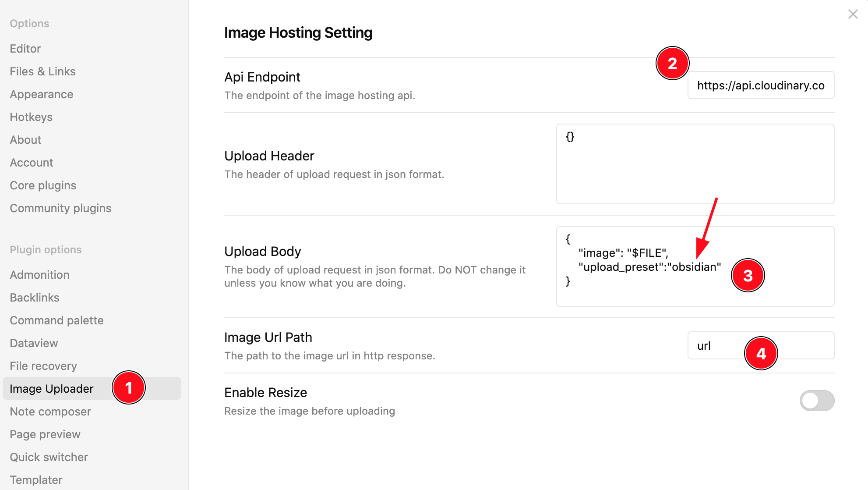The image size is (868, 490).
Task: Open Community plugins page
Action: click(60, 208)
